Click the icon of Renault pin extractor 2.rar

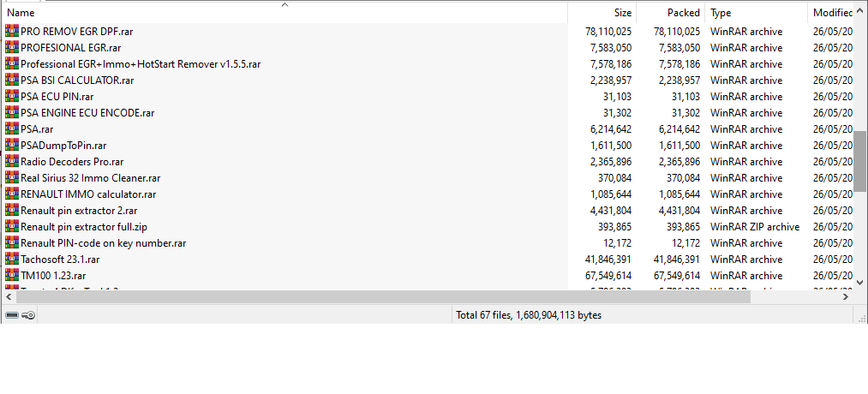[12, 211]
